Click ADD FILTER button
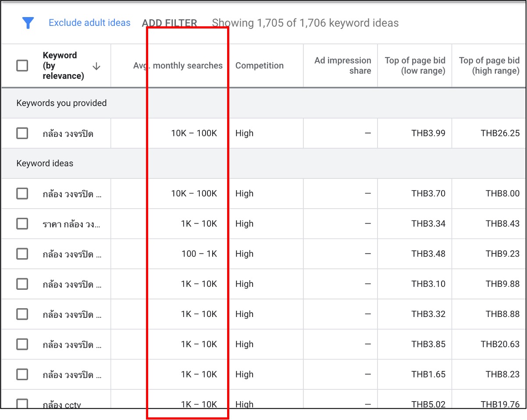The width and height of the screenshot is (527, 420). (x=169, y=23)
